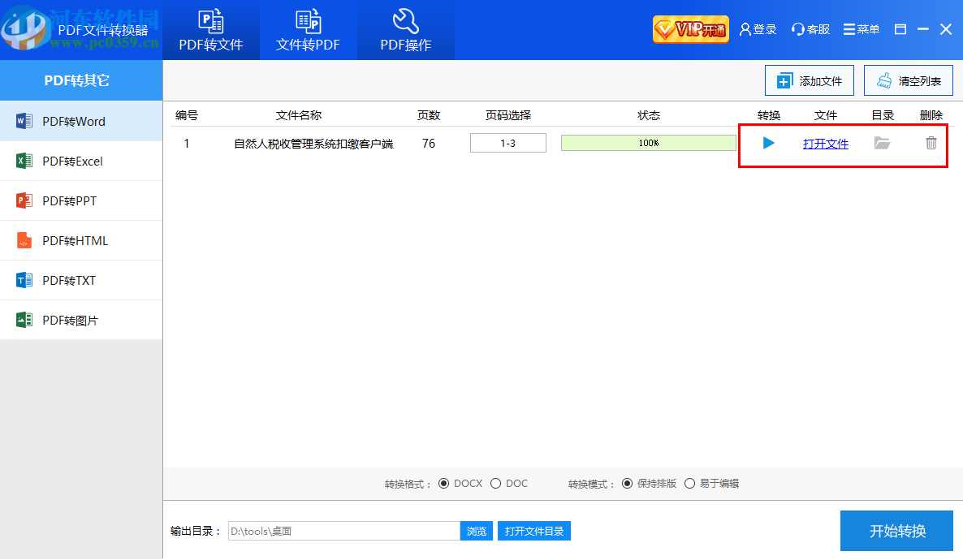963x560 pixels.
Task: Open the 菜单 hamburger menu
Action: click(x=860, y=28)
